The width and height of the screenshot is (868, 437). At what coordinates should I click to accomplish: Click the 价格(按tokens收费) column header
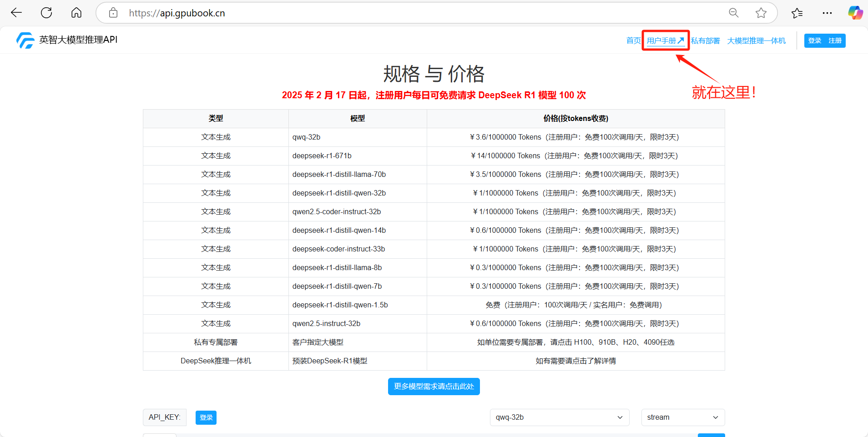(575, 119)
